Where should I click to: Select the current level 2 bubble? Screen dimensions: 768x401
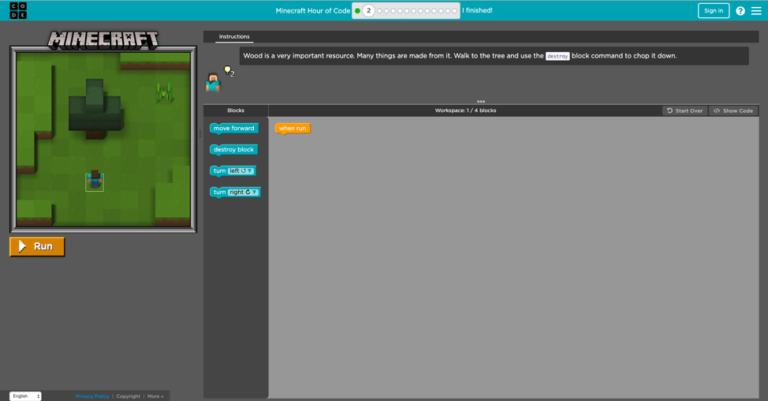(368, 10)
